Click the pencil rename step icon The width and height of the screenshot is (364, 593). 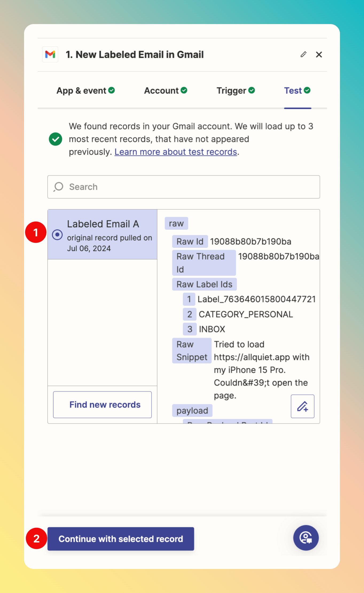tap(303, 55)
